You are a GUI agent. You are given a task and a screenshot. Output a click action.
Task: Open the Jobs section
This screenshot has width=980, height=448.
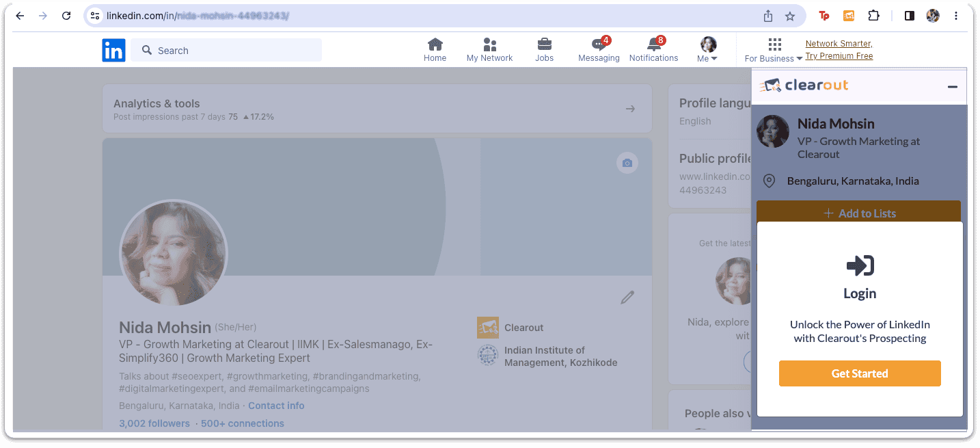(x=545, y=50)
